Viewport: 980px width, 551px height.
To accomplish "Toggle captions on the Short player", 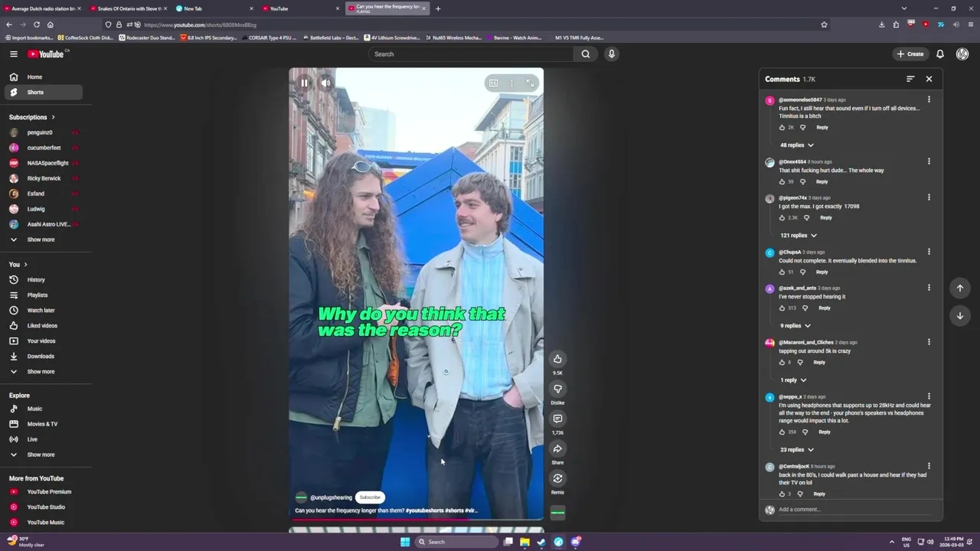I will [x=494, y=83].
